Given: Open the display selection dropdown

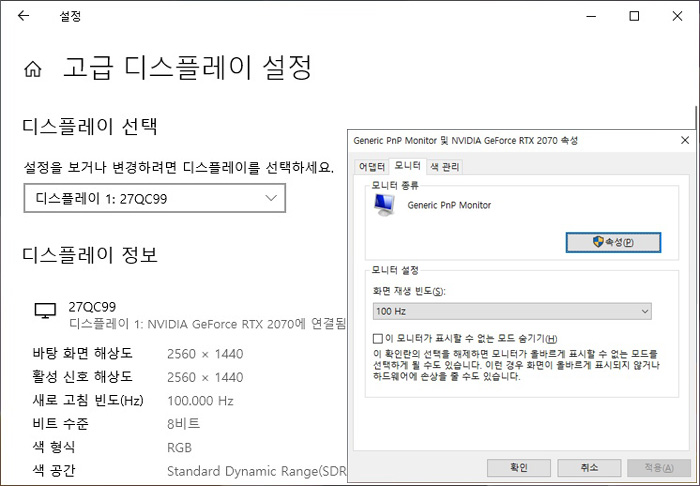Looking at the screenshot, I should [155, 199].
